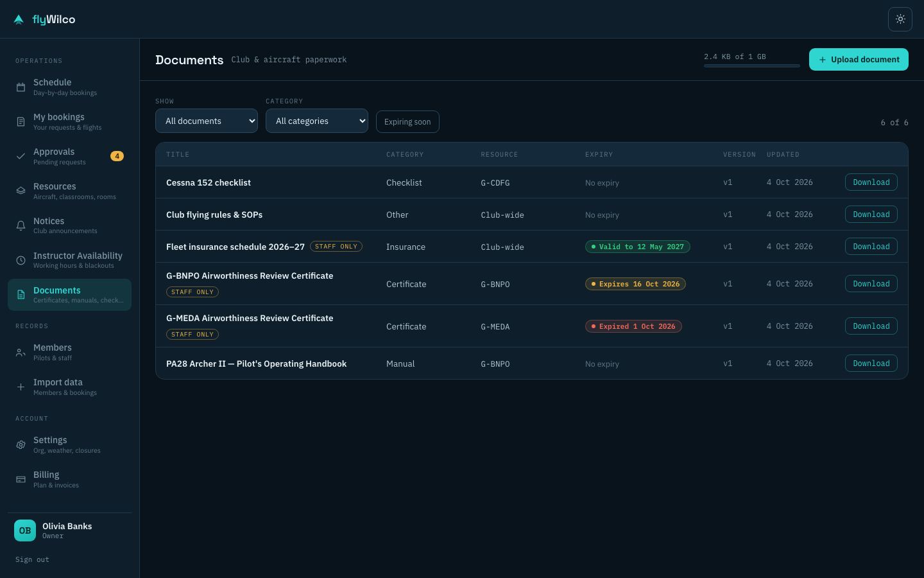
Task: Click the Resources layers icon
Action: coord(21,191)
